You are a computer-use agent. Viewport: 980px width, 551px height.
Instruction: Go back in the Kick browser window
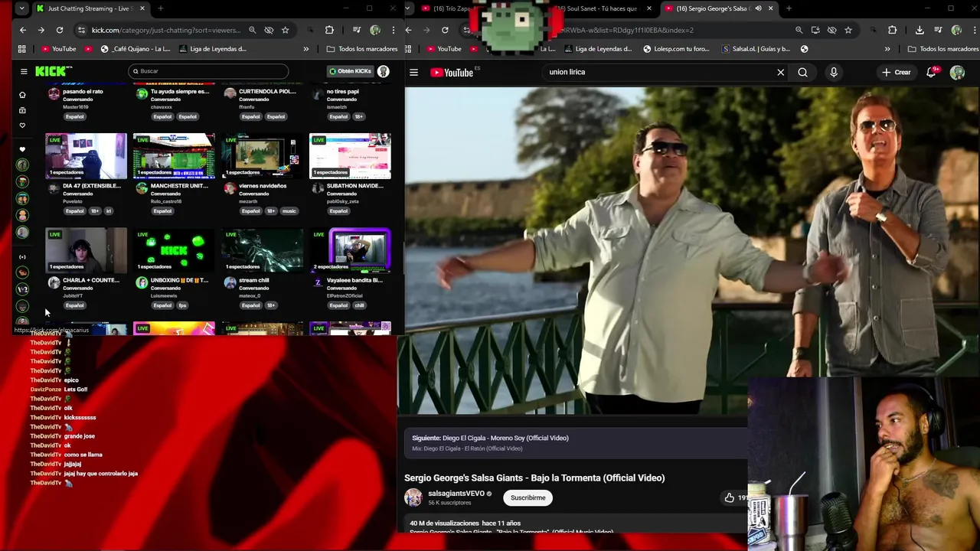(23, 30)
